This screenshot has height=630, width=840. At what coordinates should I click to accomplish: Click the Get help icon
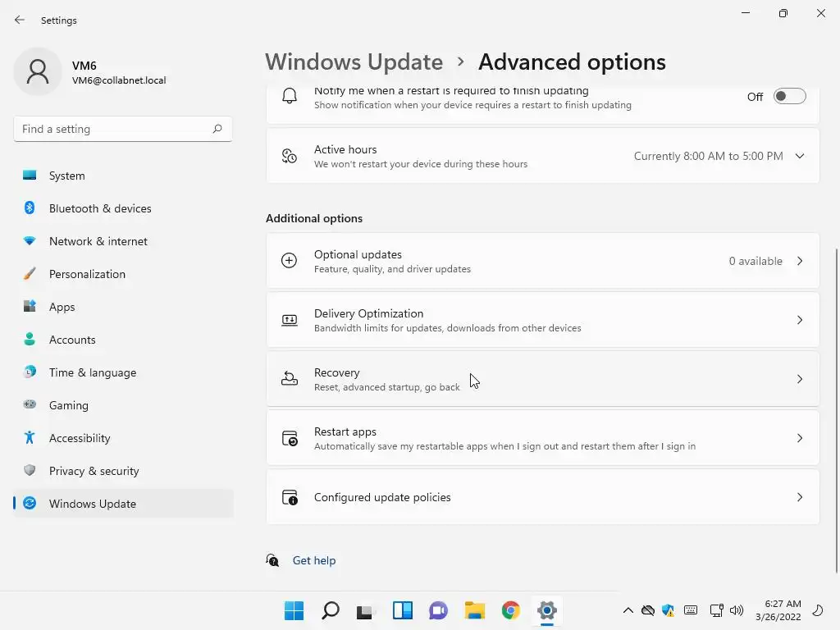coord(272,560)
